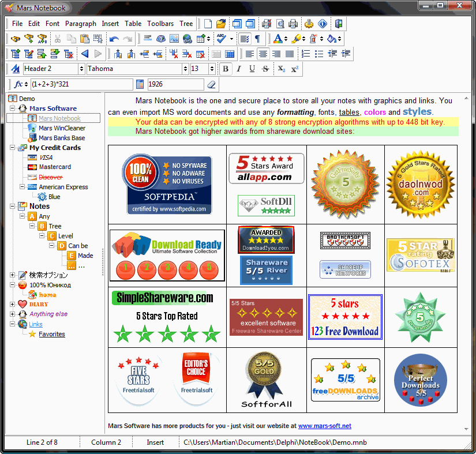Click the eraser icon next to the 1926 result
The image size is (476, 454).
click(211, 84)
